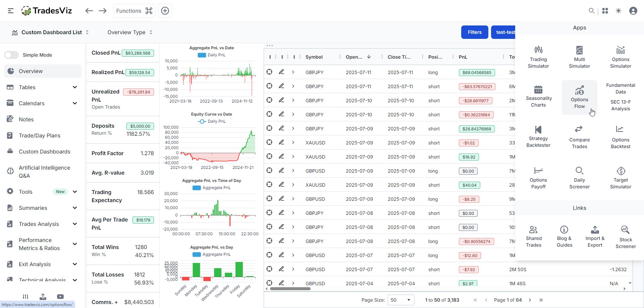Expand Summaries sidebar section
This screenshot has height=308, width=644.
point(43,208)
